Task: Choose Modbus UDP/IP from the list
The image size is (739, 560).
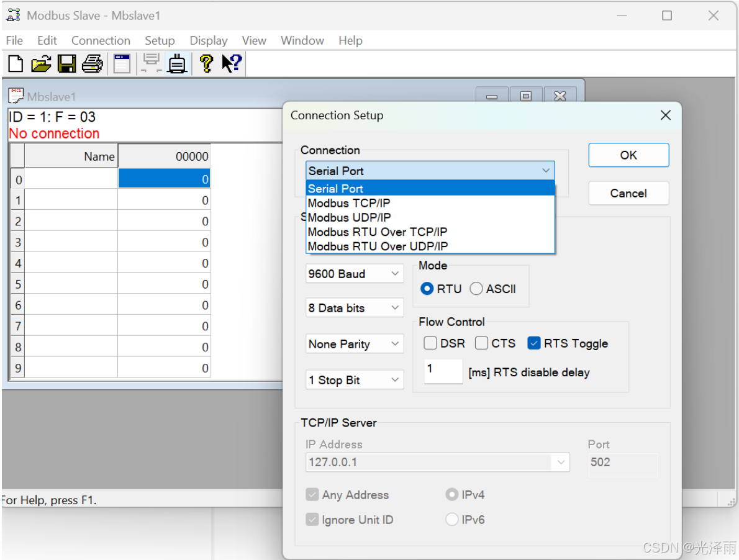Action: [430, 217]
